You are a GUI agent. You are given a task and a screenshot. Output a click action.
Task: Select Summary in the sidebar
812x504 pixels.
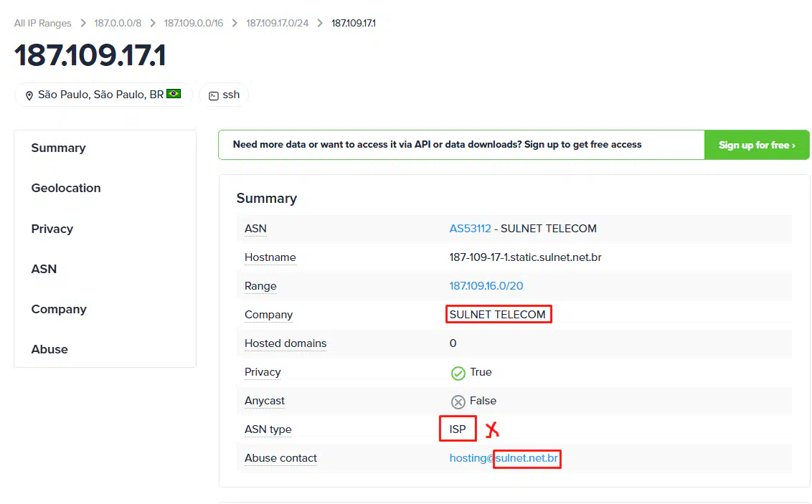pos(59,148)
